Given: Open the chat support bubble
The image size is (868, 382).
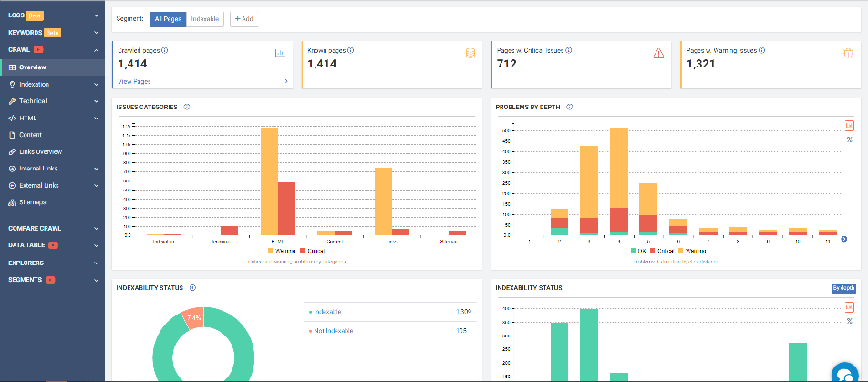Looking at the screenshot, I should click(845, 372).
